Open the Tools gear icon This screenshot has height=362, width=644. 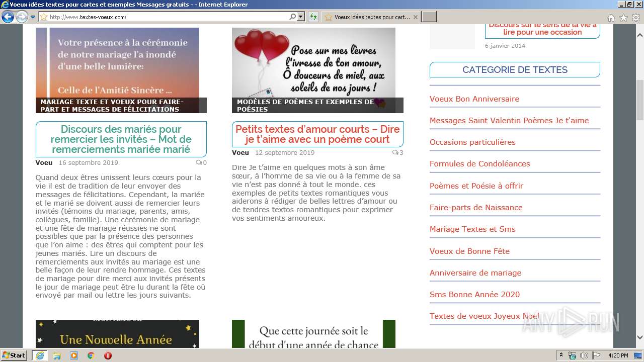pos(636,17)
